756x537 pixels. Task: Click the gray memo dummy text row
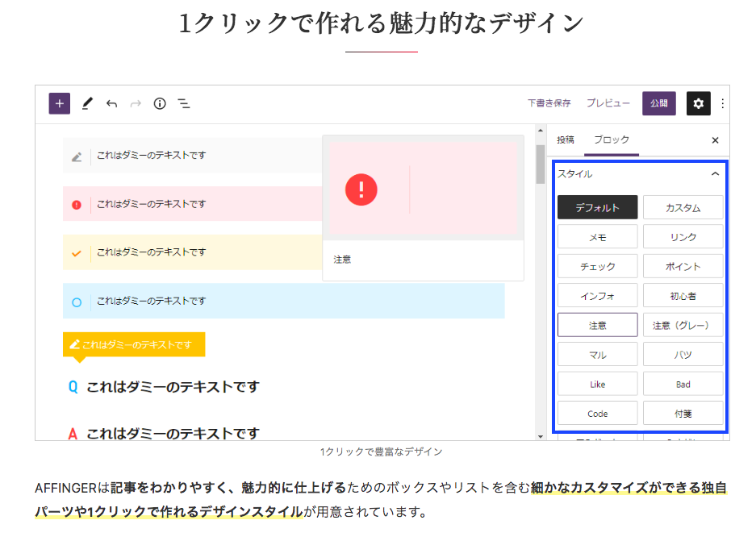coord(192,155)
